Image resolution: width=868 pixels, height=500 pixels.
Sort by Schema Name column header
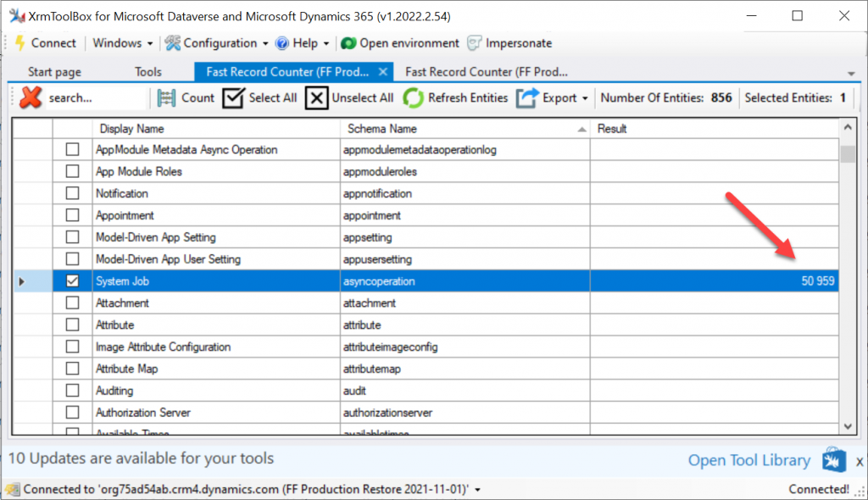[x=465, y=129]
